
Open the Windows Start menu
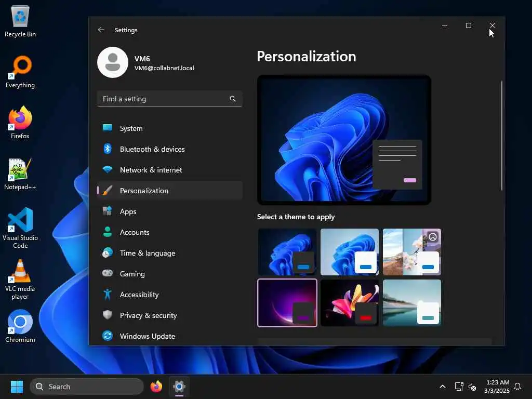click(x=17, y=387)
